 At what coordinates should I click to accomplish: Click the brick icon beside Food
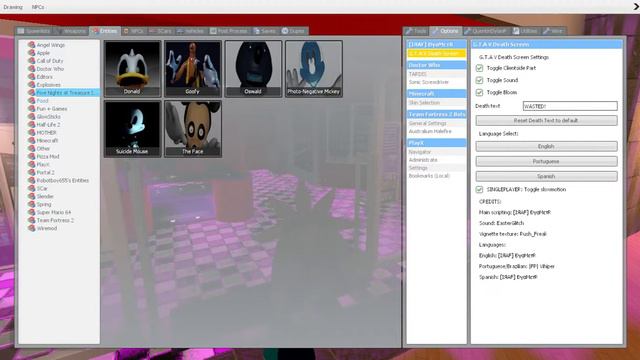coord(31,101)
